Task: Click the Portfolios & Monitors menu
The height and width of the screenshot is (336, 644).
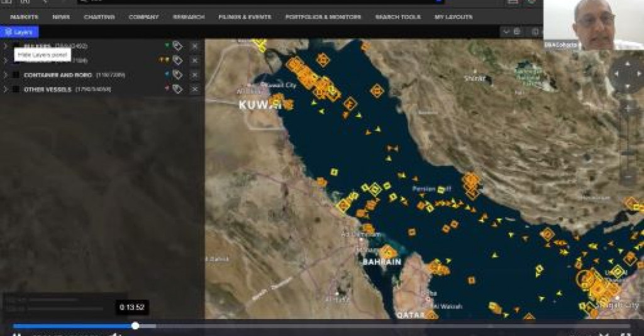Action: coord(323,17)
